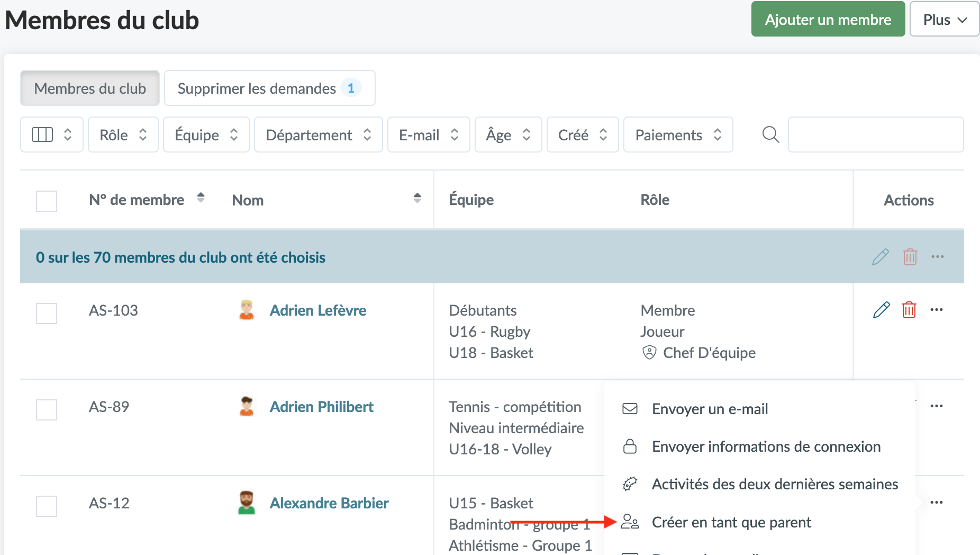Click the Actions column header
This screenshot has width=980, height=555.
[909, 200]
